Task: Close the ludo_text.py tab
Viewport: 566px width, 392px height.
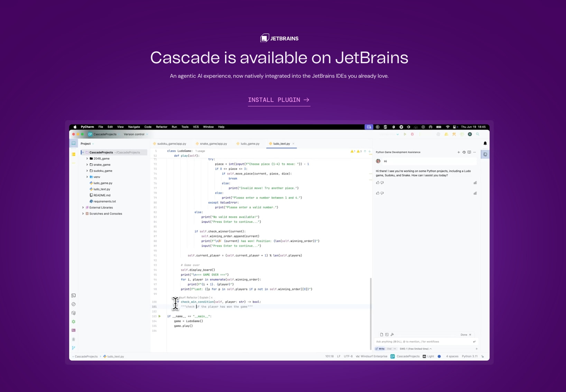Action: (x=294, y=144)
